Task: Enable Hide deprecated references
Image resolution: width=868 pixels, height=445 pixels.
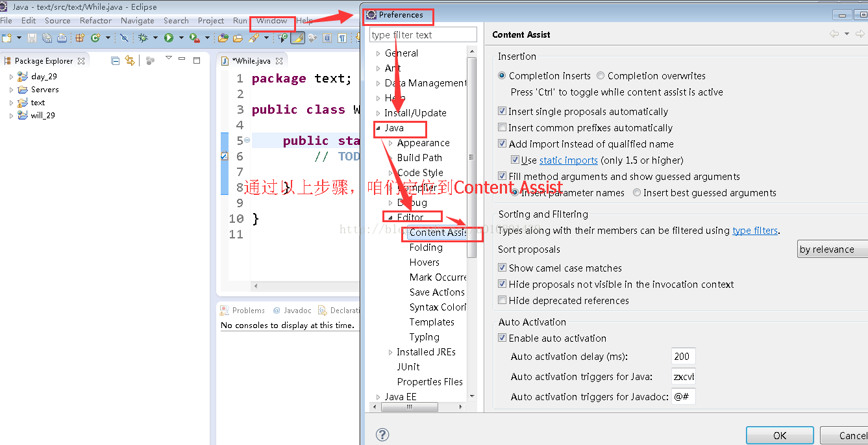Action: coord(502,301)
